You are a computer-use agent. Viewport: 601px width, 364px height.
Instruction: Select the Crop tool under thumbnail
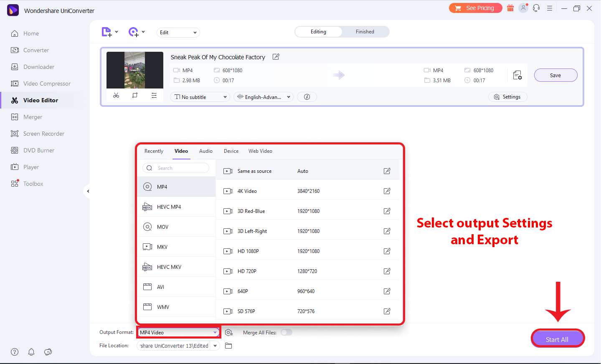pos(135,96)
